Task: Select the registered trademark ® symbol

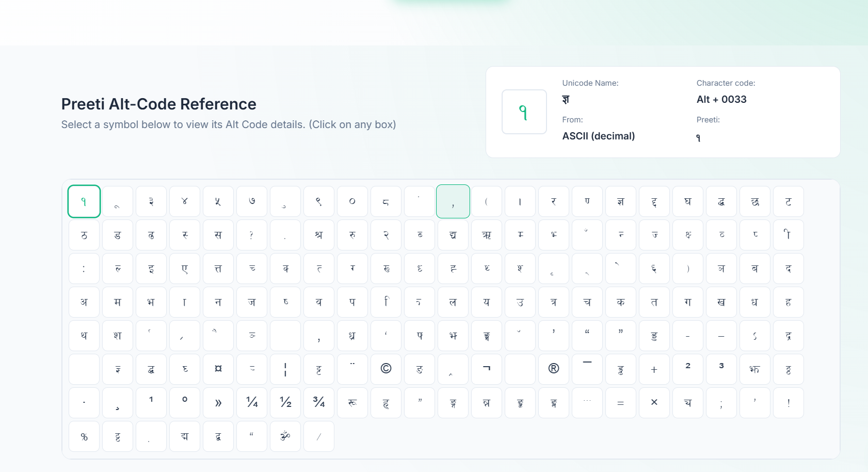Action: pyautogui.click(x=553, y=369)
